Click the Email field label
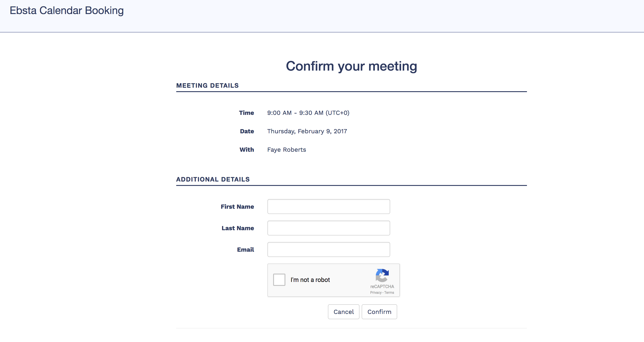644x342 pixels. coord(246,249)
